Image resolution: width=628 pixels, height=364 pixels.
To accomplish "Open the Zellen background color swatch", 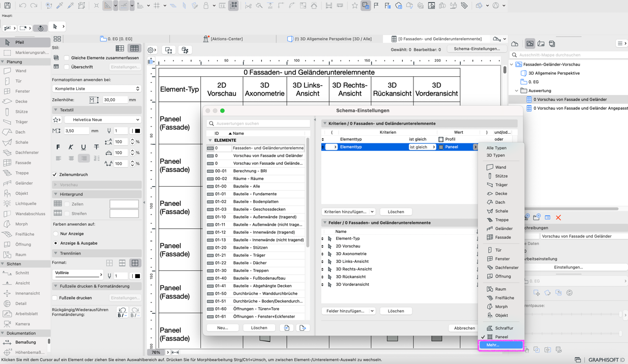I will [x=124, y=204].
